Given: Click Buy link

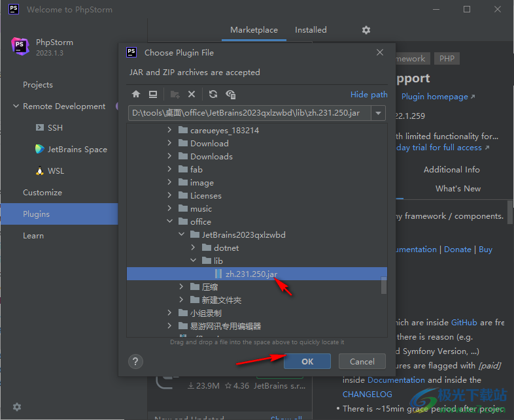Looking at the screenshot, I should [x=485, y=250].
